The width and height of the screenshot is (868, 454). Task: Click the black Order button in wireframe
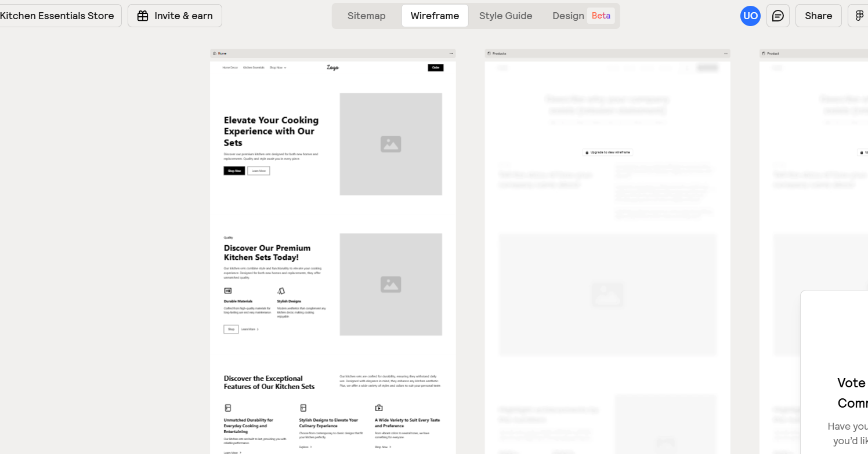point(436,68)
